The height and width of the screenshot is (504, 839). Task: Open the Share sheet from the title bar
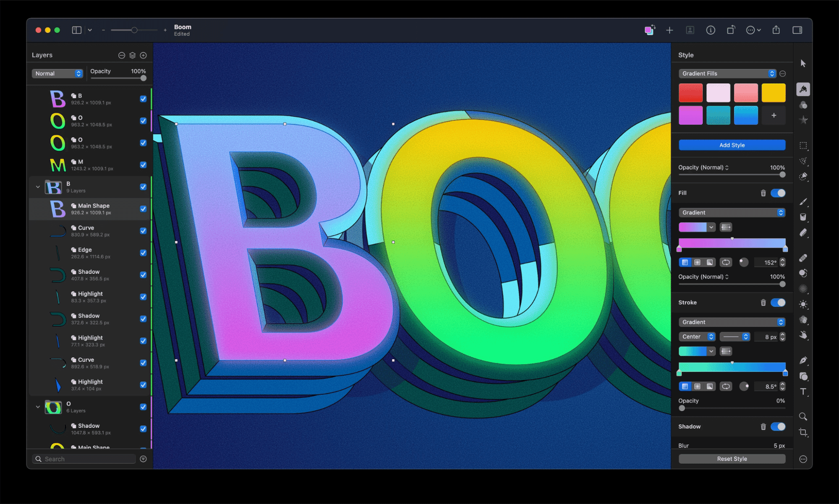776,30
